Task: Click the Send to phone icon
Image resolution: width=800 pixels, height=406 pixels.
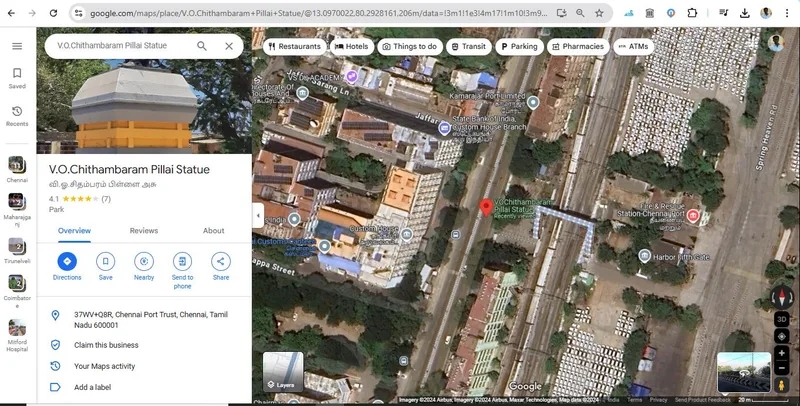Action: pos(182,262)
